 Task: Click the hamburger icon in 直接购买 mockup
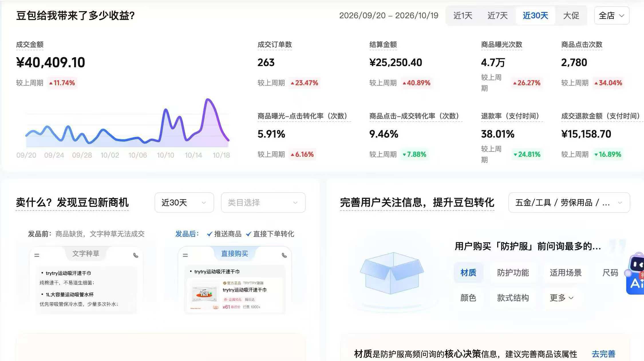coord(185,255)
